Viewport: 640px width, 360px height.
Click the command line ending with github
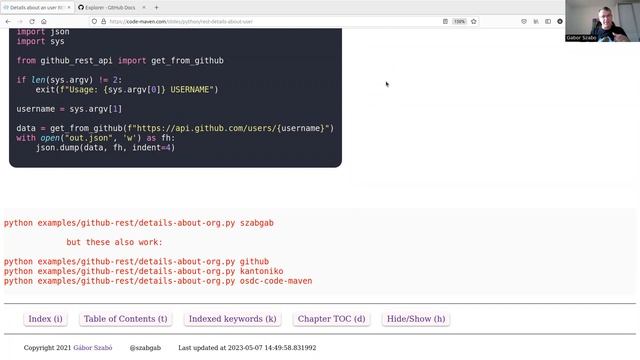pos(136,261)
